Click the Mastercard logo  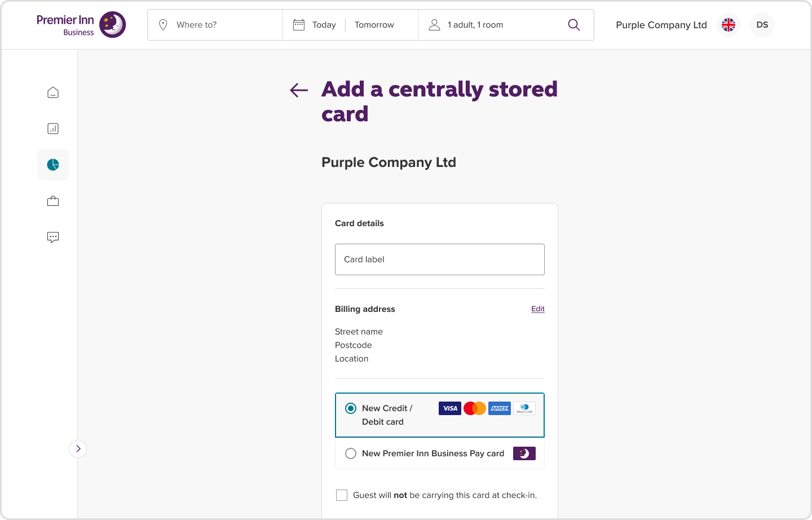tap(475, 408)
